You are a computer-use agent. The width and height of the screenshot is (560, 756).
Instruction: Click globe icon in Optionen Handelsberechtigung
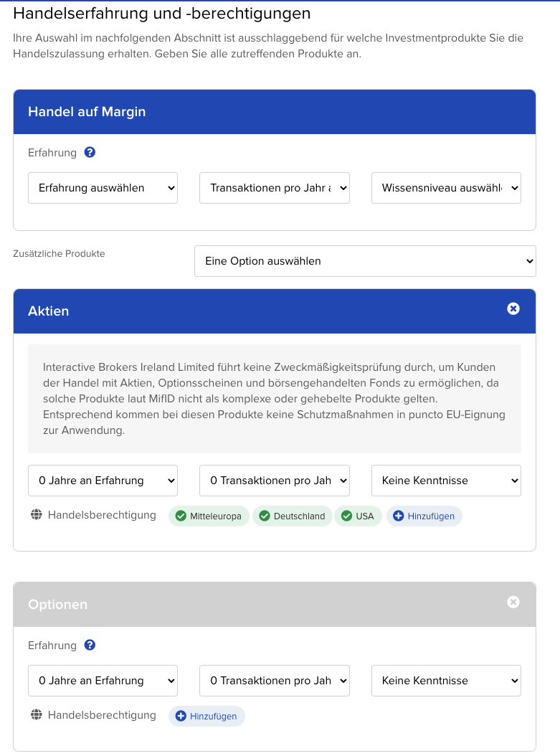[x=37, y=715]
